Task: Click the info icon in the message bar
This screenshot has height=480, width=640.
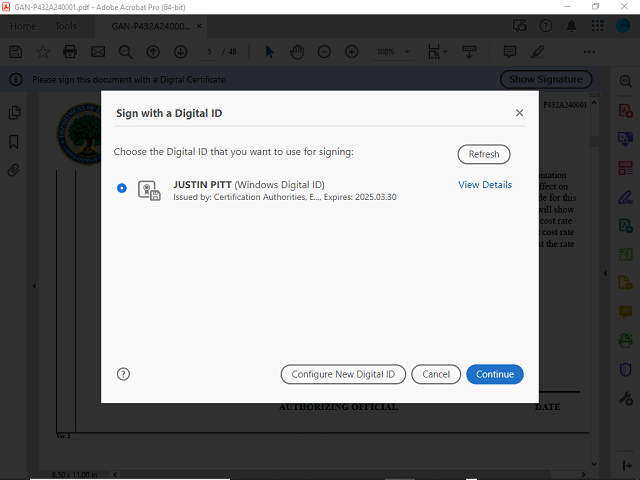Action: [x=16, y=79]
